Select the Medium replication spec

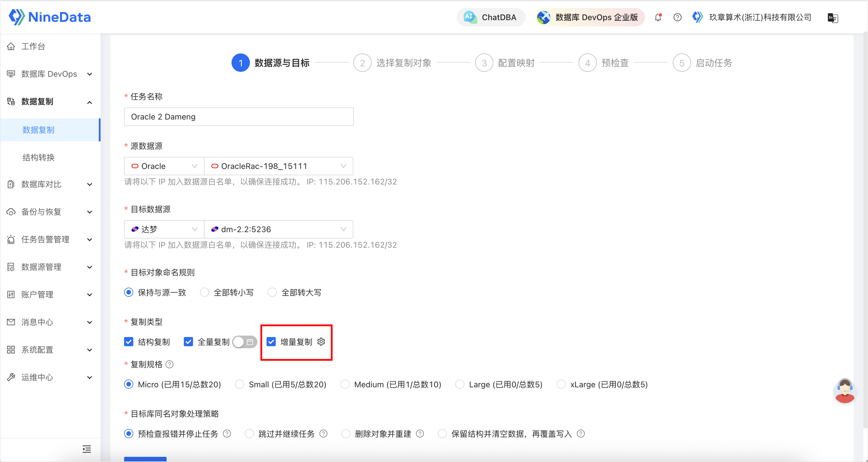coord(345,384)
